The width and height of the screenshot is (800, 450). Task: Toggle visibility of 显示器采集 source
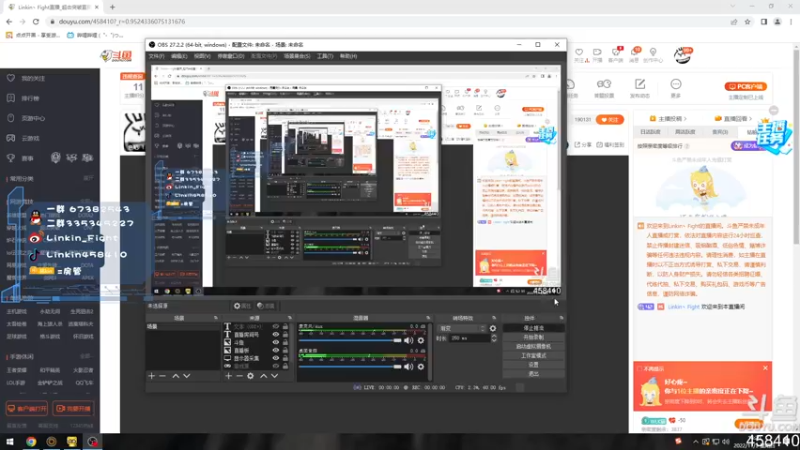(276, 358)
